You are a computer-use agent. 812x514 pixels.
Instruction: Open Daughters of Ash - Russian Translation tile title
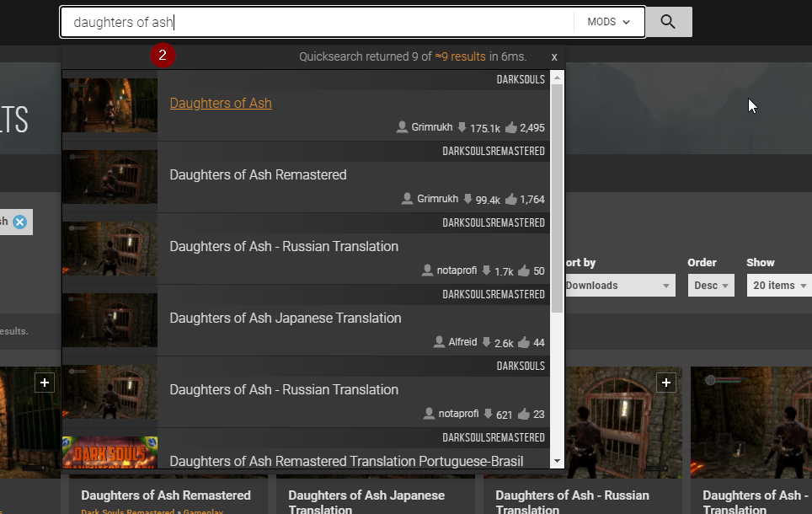[572, 501]
